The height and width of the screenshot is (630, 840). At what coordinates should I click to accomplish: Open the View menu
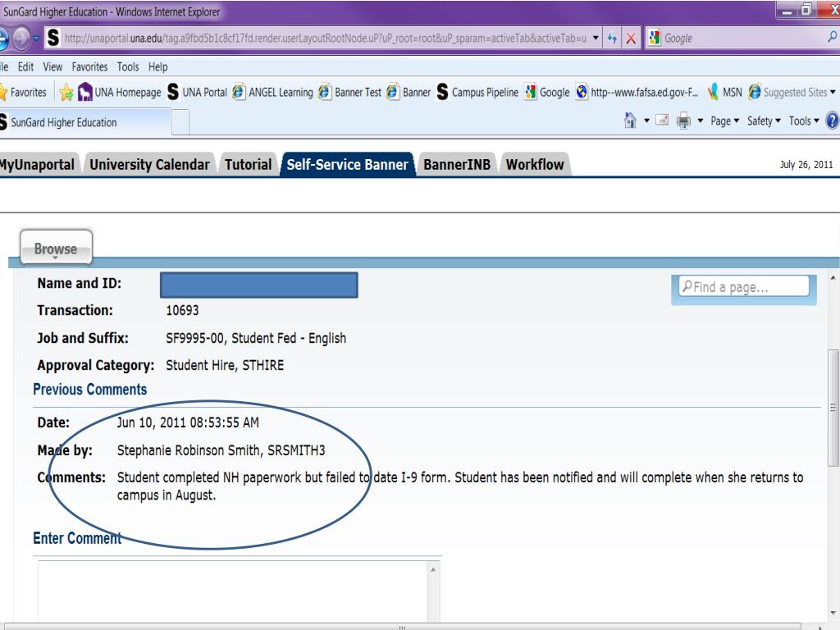pyautogui.click(x=52, y=67)
